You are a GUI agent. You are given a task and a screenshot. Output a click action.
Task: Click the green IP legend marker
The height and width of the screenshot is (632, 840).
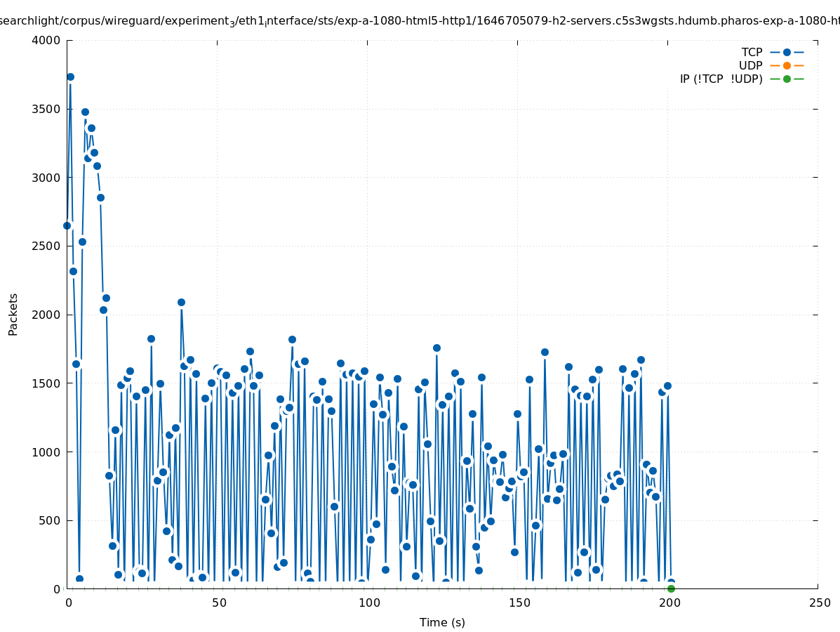pyautogui.click(x=787, y=79)
